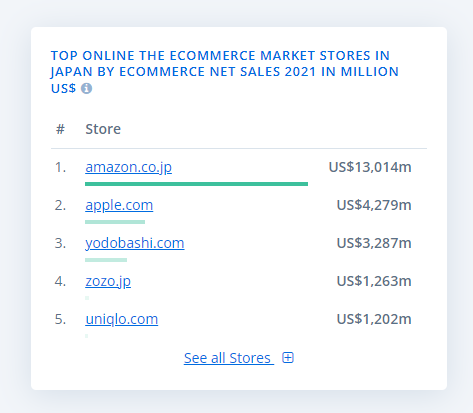This screenshot has width=473, height=413.
Task: Click the yodobashi.com sales bar
Action: pyautogui.click(x=106, y=260)
